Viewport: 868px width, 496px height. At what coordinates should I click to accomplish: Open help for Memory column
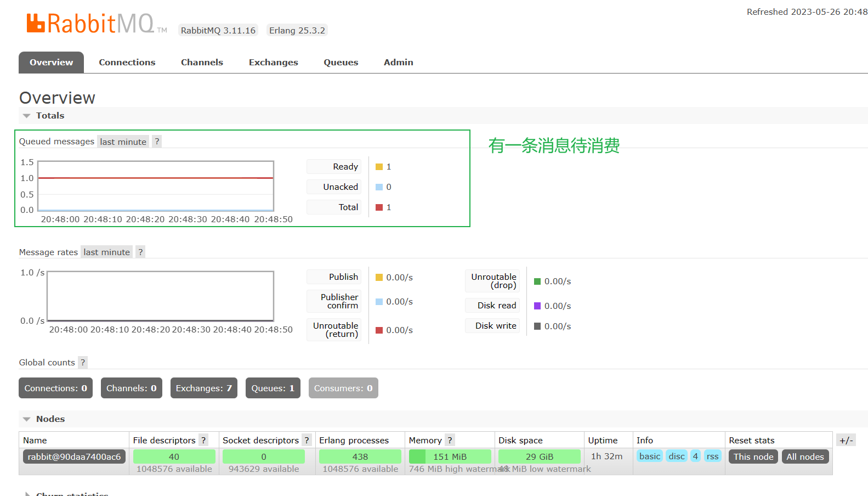tap(450, 441)
